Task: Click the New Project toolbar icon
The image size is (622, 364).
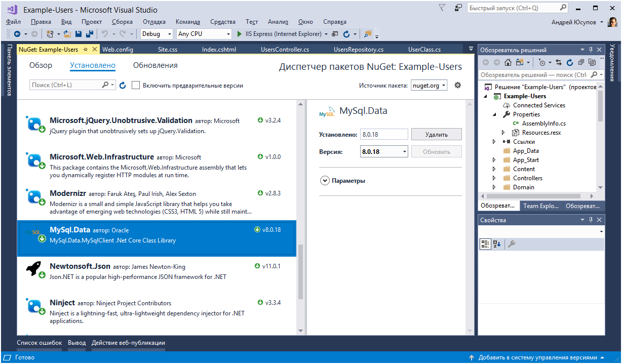Action: pyautogui.click(x=50, y=34)
